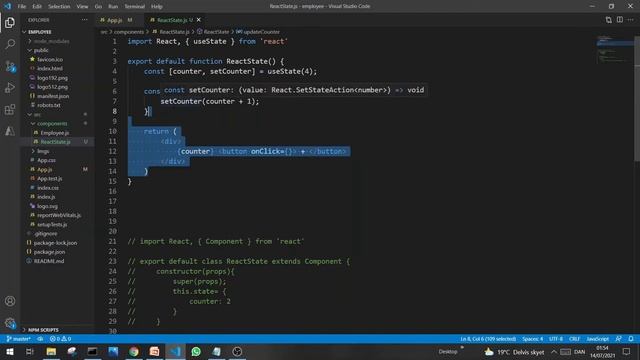Viewport: 640px width, 360px height.
Task: Open the Source Control view
Action: (x=10, y=66)
